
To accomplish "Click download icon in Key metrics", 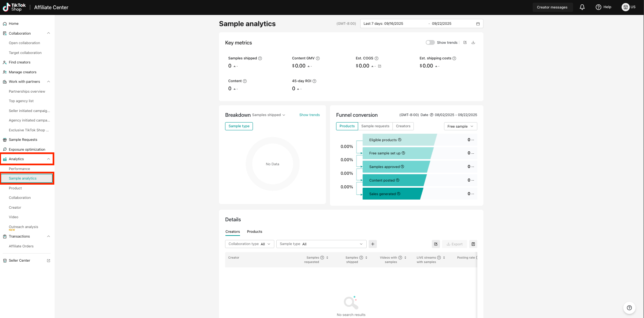I will [x=473, y=42].
